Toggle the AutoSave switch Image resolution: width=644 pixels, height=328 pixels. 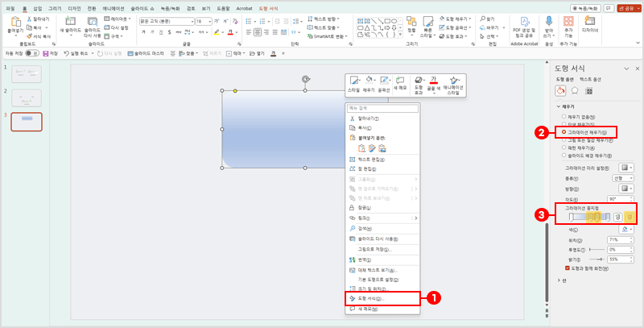(31, 52)
